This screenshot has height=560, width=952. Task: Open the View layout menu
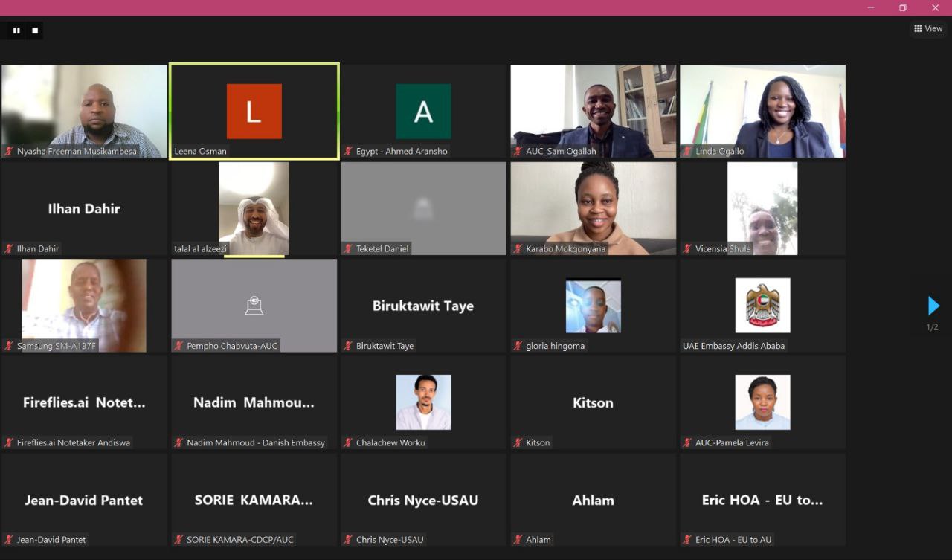(928, 29)
